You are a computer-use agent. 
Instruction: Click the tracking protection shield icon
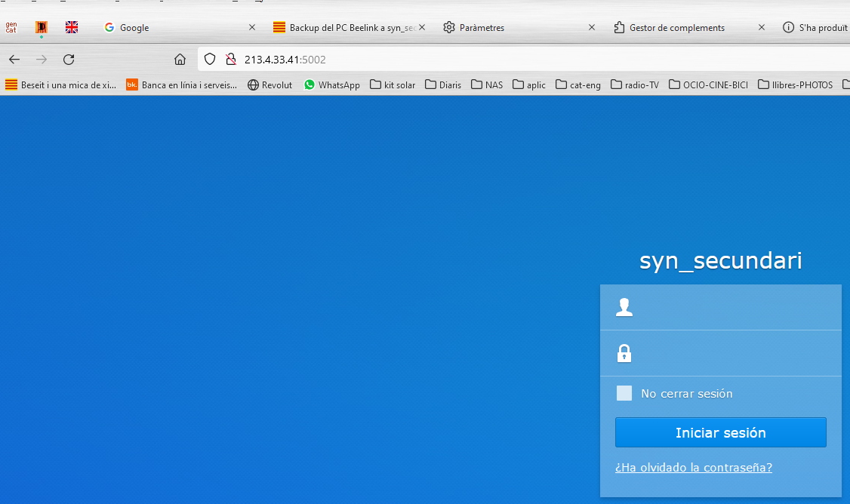[211, 59]
